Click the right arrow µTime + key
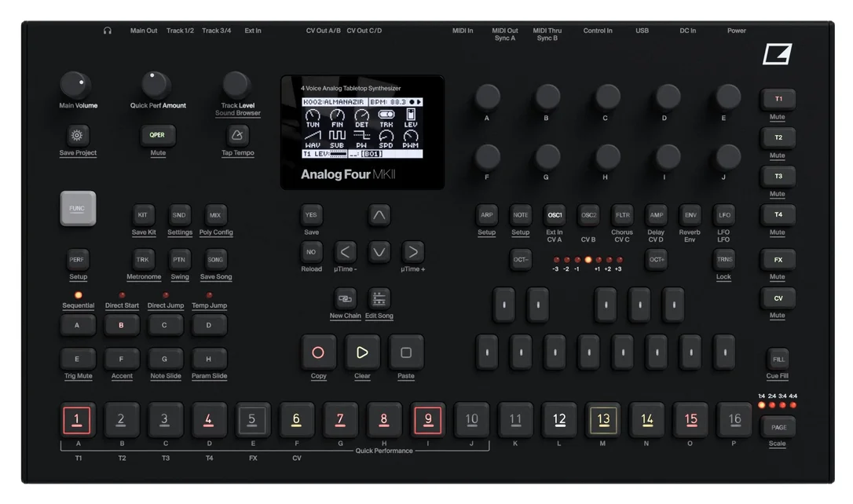The height and width of the screenshot is (504, 853). pyautogui.click(x=413, y=252)
